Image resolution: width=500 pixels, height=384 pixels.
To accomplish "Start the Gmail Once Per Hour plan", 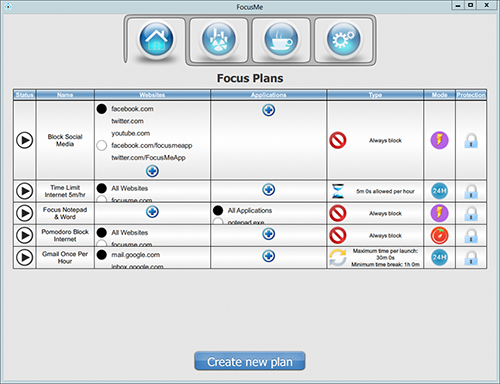I will click(25, 257).
